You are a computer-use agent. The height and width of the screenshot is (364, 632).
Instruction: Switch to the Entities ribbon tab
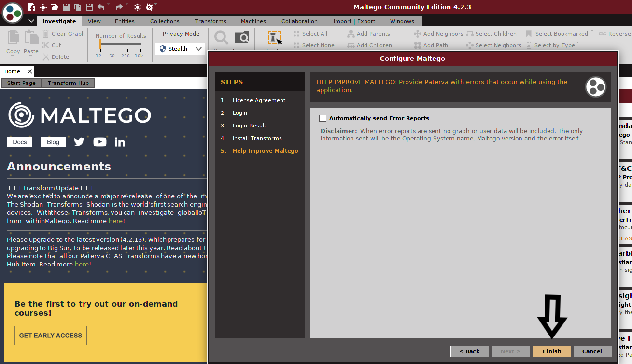point(125,21)
